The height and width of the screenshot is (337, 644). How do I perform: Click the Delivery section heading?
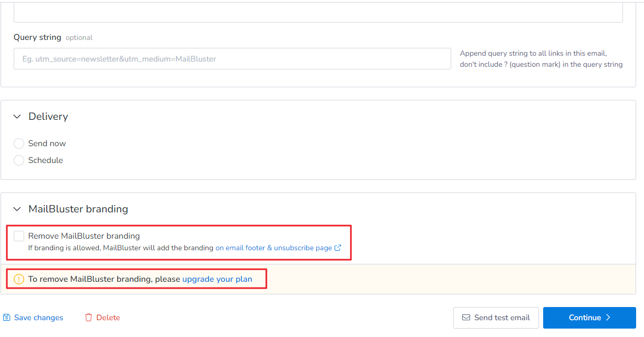[x=48, y=117]
